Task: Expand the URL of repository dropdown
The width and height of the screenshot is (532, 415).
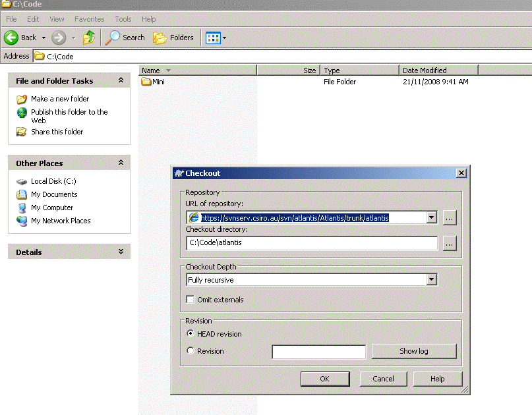Action: point(432,218)
